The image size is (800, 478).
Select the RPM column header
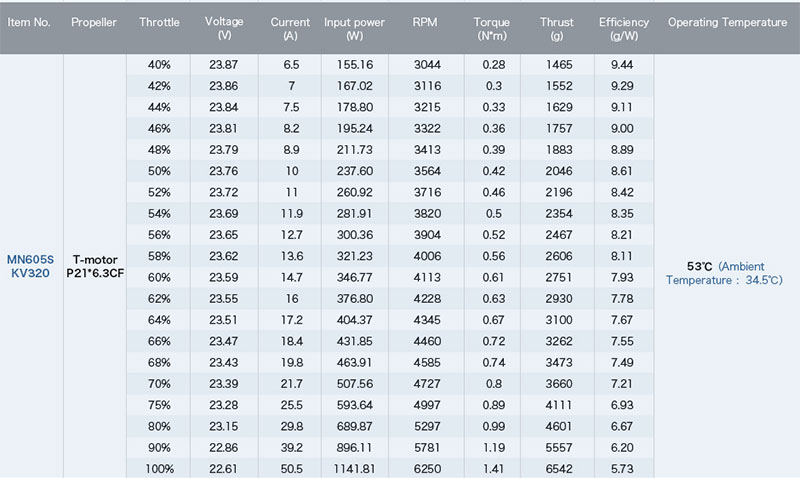[x=425, y=22]
